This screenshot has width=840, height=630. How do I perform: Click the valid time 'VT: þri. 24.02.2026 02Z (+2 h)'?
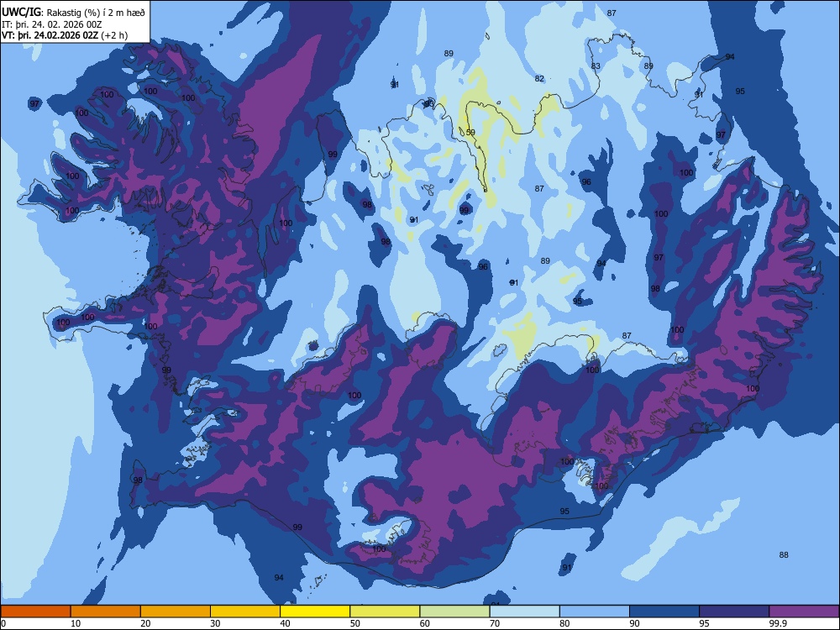[x=65, y=35]
